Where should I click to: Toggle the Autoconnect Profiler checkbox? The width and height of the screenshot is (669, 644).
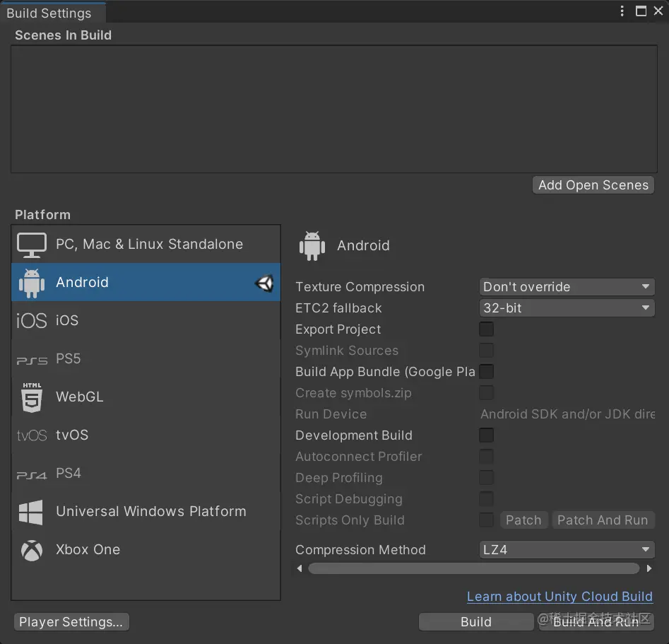[x=487, y=457]
